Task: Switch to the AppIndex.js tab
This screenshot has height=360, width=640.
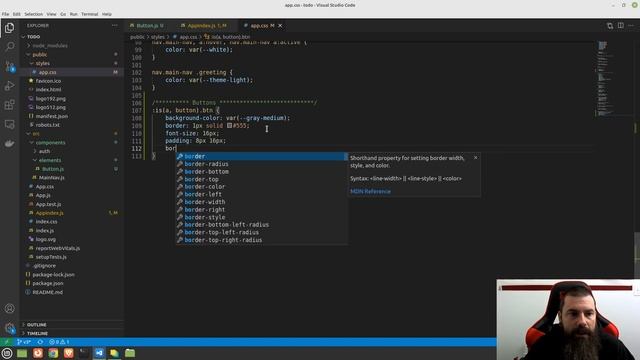Action: (206, 25)
